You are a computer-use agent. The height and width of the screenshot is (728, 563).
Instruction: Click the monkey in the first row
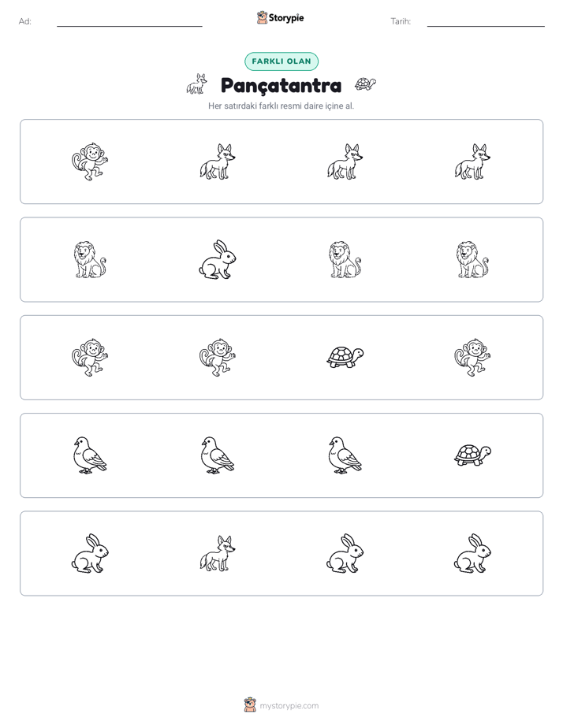point(90,162)
